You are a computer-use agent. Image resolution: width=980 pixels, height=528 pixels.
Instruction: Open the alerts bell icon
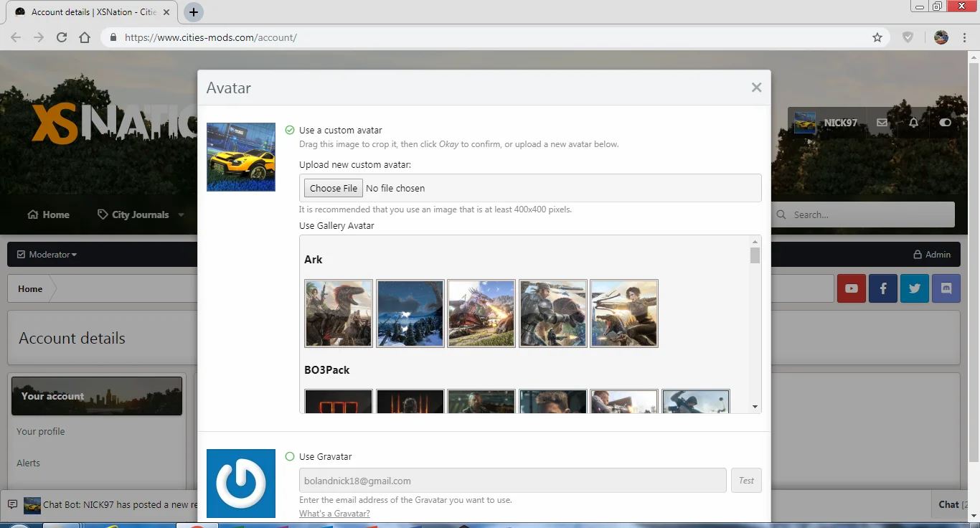pos(913,123)
